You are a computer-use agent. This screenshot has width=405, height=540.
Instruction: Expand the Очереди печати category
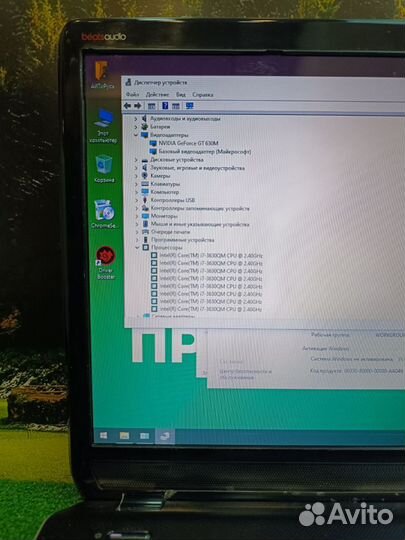[137, 232]
